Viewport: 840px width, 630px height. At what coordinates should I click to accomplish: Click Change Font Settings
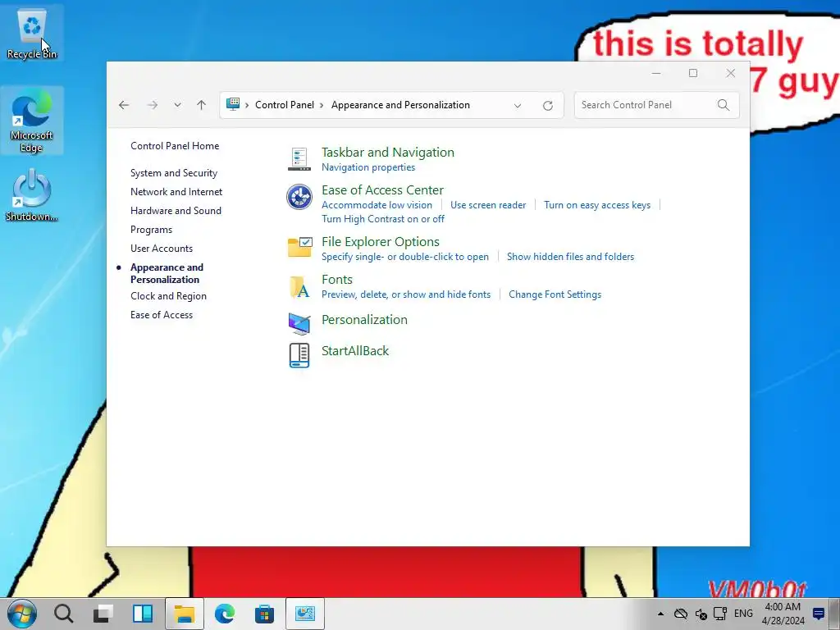[555, 294]
